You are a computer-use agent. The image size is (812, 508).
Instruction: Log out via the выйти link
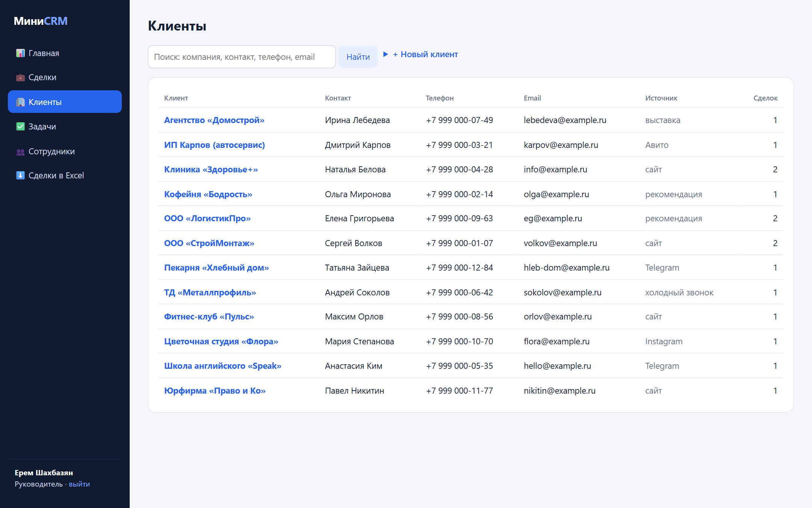click(x=79, y=484)
